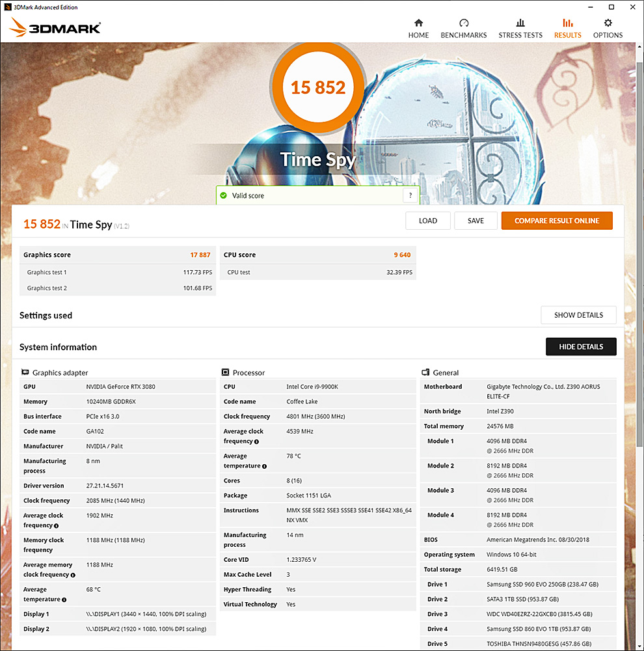Click the Graphics adapter section icon
This screenshot has height=651, width=644.
25,372
